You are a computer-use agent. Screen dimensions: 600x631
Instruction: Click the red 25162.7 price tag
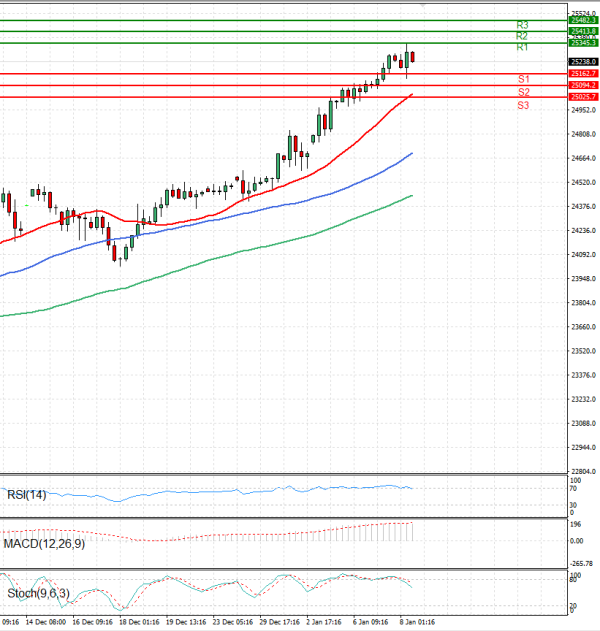(582, 74)
